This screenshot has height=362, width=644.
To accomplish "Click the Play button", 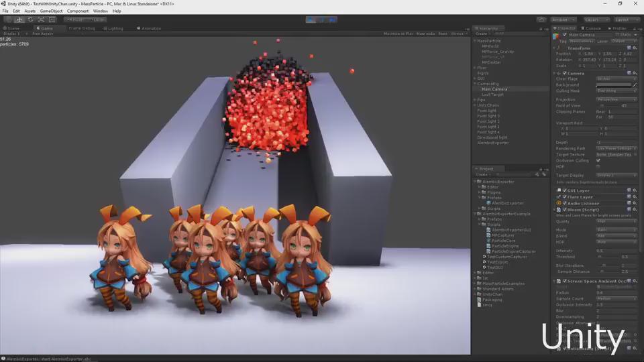I will tap(311, 19).
